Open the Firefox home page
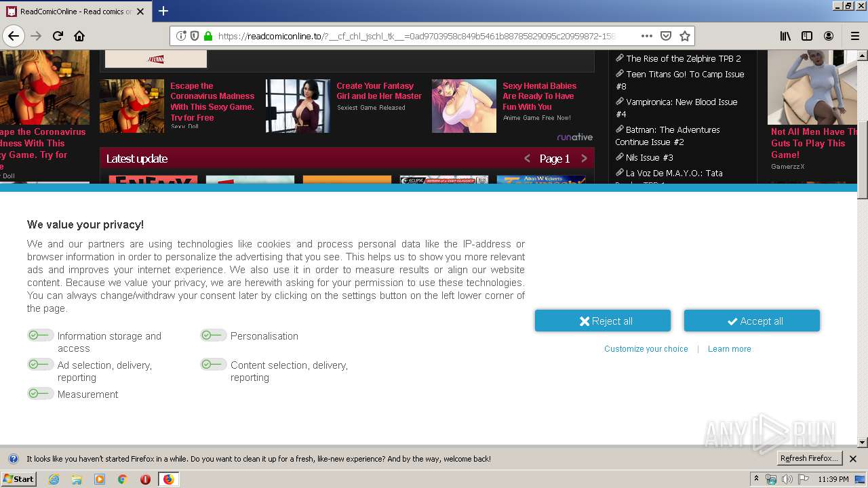The width and height of the screenshot is (868, 488). tap(79, 36)
